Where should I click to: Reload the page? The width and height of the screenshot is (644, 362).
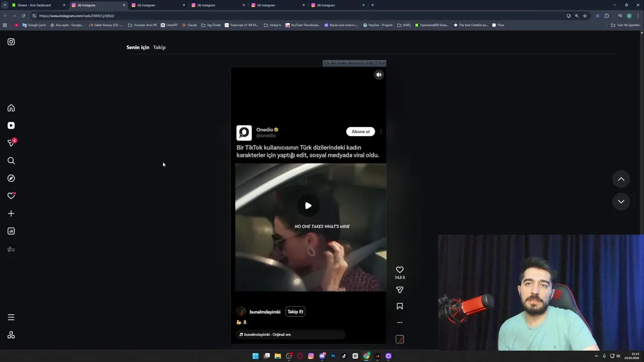pos(23,16)
